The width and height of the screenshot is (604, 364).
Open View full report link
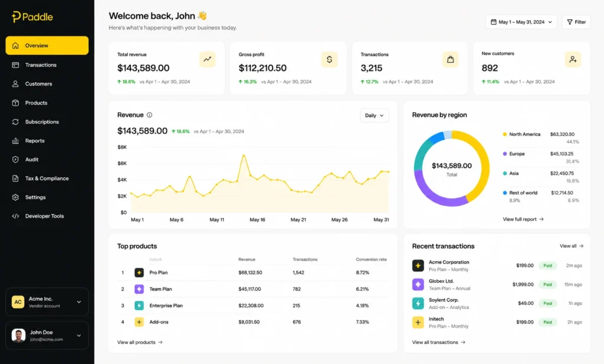[x=523, y=219]
